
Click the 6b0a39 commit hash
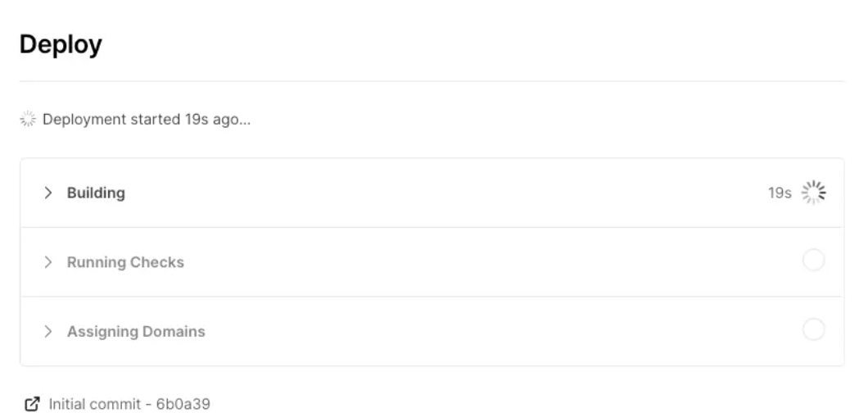[183, 404]
